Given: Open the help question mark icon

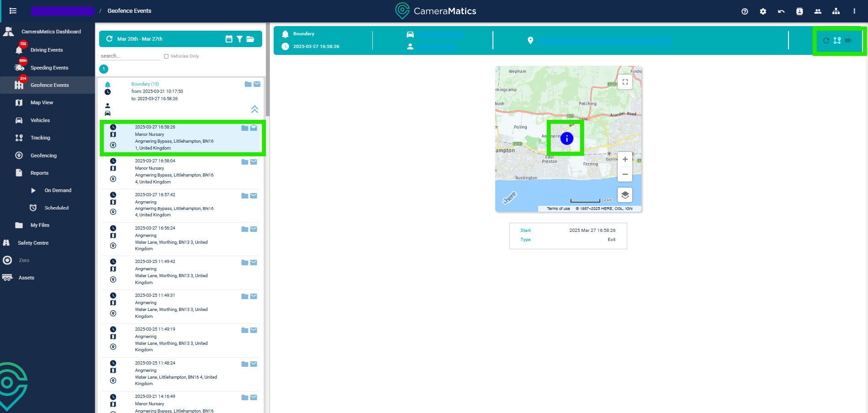Looking at the screenshot, I should click(x=745, y=11).
